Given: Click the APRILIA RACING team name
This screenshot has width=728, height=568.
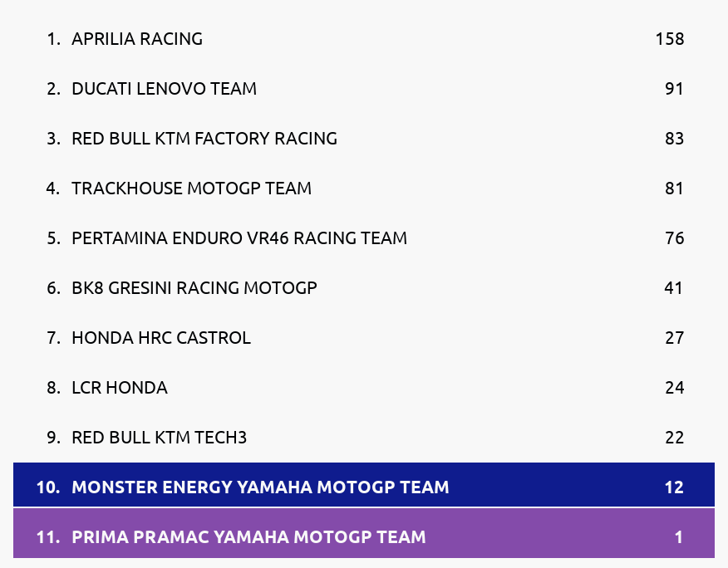Looking at the screenshot, I should [x=137, y=39].
